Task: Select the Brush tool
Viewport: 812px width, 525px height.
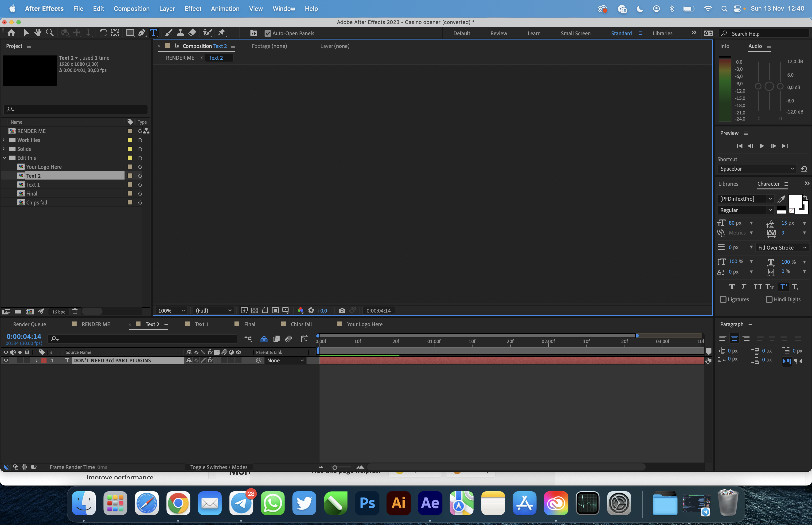Action: [169, 33]
